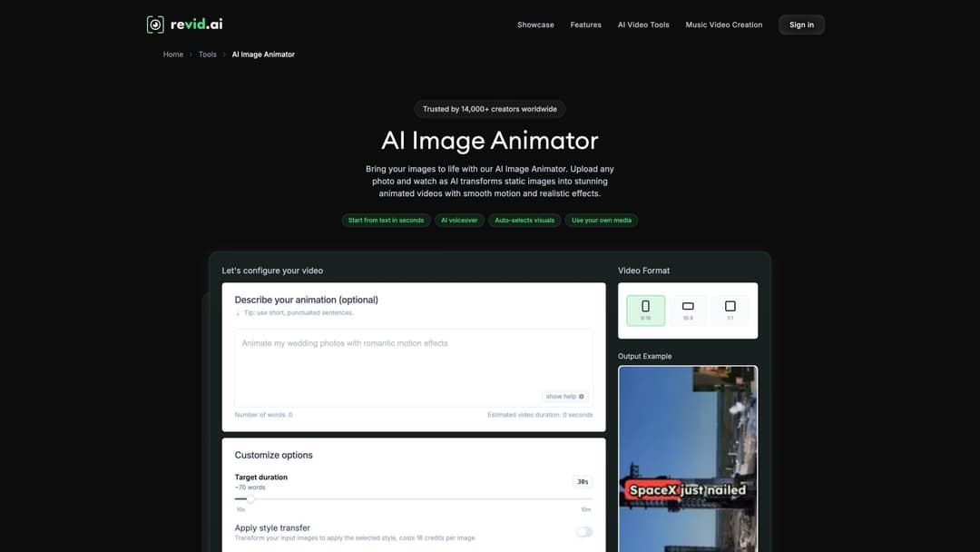The image size is (980, 552).
Task: Click the Auto-selects visuals tag
Action: (x=524, y=220)
